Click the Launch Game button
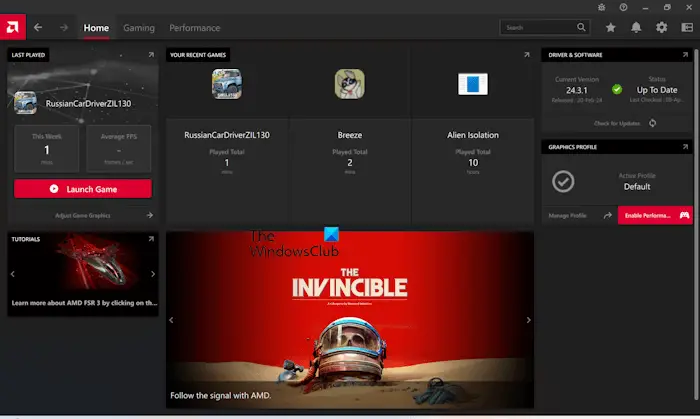700x419 pixels. click(x=83, y=189)
